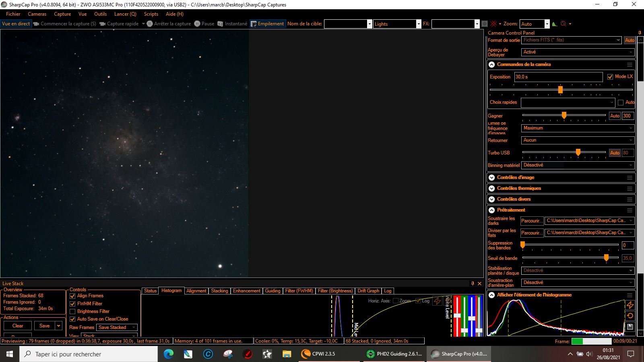Switch to the Alignment tab
This screenshot has height=362, width=644.
coord(196,291)
